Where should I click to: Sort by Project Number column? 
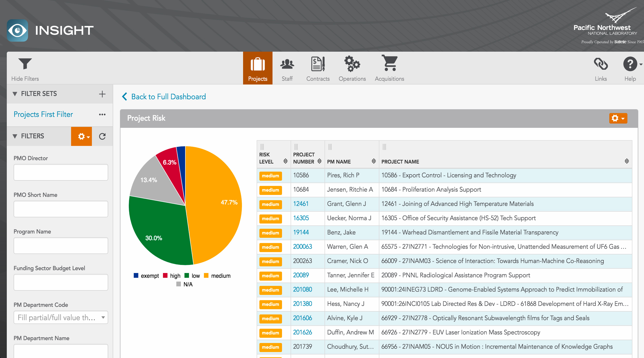pyautogui.click(x=319, y=161)
